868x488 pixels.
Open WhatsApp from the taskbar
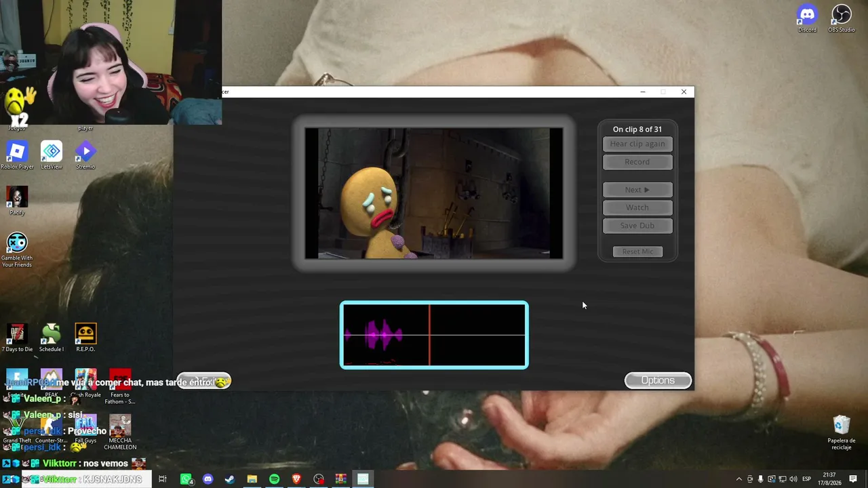point(186,479)
